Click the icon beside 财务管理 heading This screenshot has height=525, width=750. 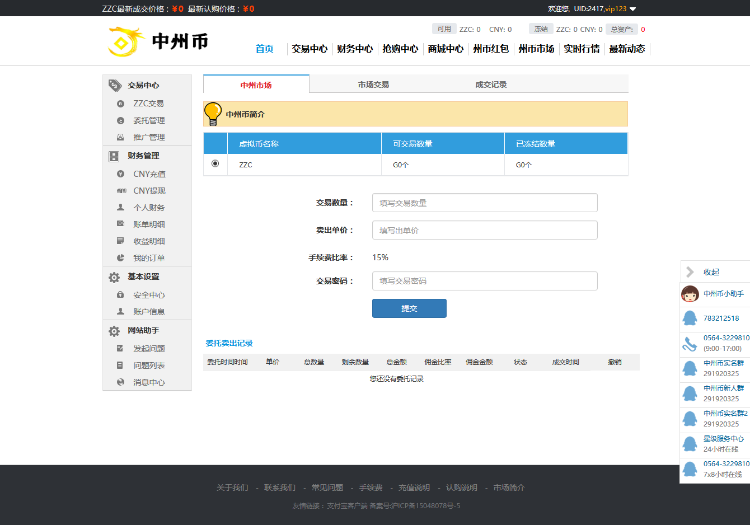114,156
